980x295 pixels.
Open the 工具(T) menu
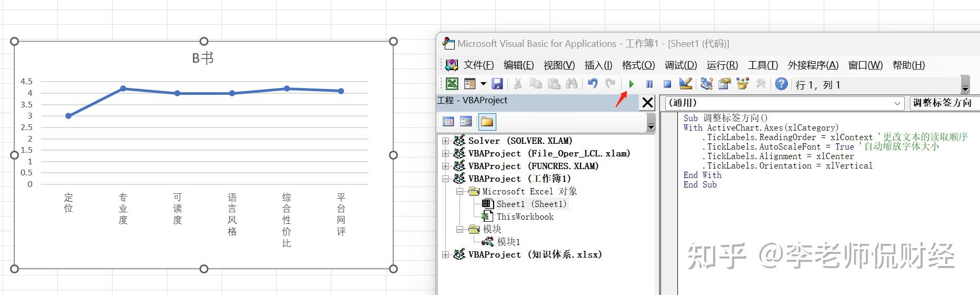[763, 65]
